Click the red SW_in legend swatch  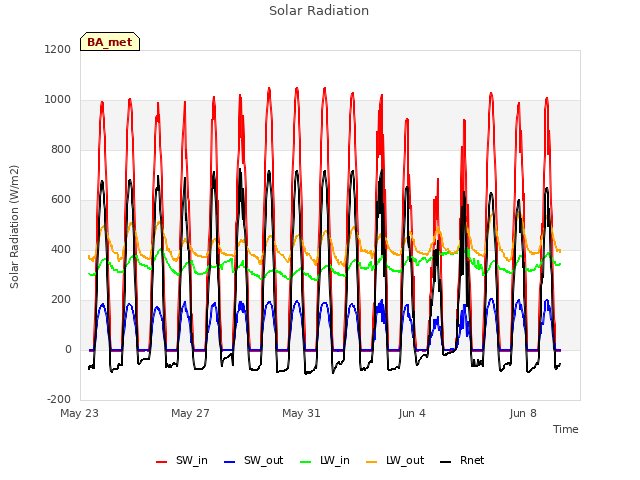click(x=162, y=462)
